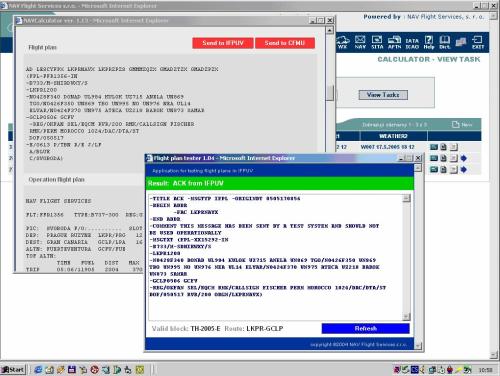Click the grey button icon in W007 row

tap(454, 147)
